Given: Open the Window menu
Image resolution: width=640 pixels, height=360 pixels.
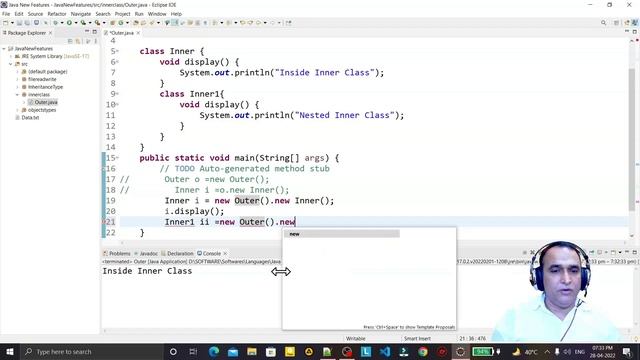Looking at the screenshot, I should click(157, 14).
